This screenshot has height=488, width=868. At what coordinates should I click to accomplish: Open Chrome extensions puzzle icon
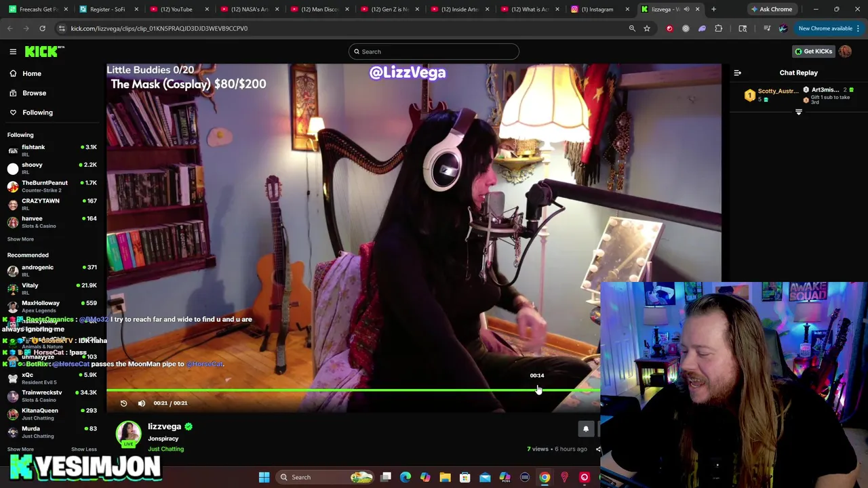[x=718, y=28]
